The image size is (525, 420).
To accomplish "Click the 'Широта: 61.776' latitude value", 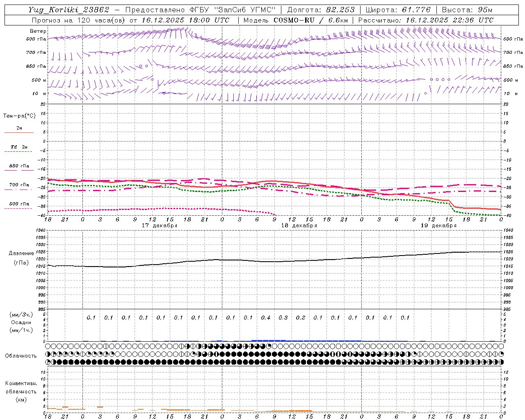I will (398, 10).
